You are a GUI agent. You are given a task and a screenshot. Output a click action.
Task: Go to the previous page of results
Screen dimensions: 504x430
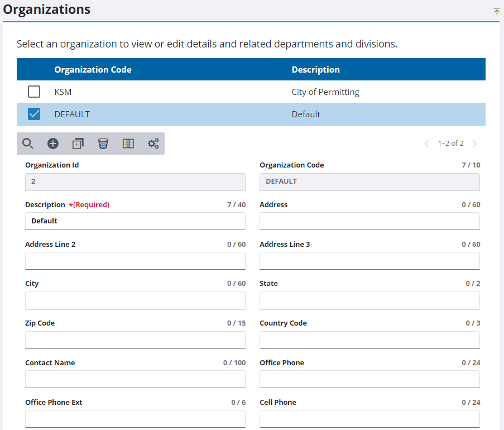pos(427,144)
